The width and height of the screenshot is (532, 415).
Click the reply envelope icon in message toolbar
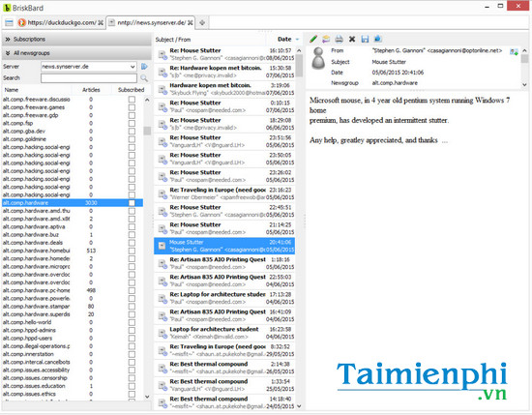tap(326, 39)
